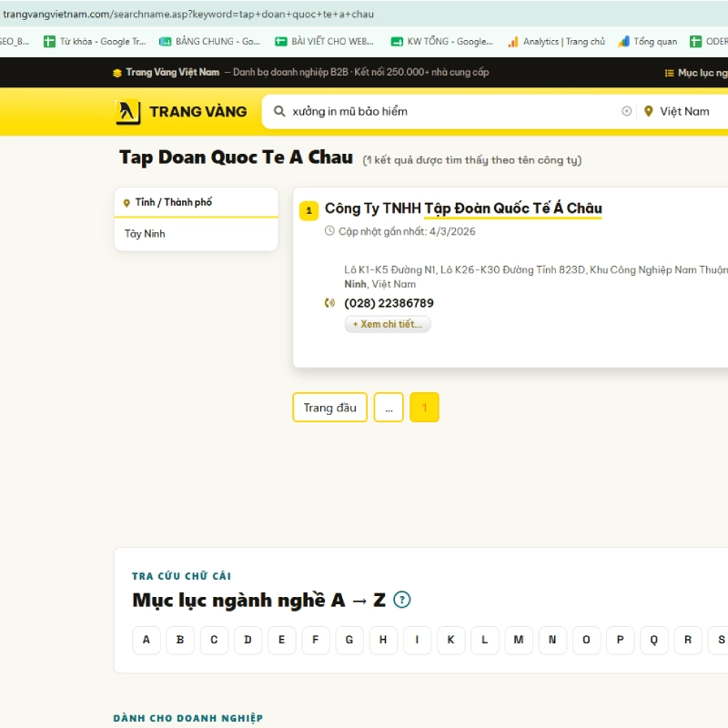Clear the search field with the X icon
The image size is (728, 728).
(x=626, y=111)
